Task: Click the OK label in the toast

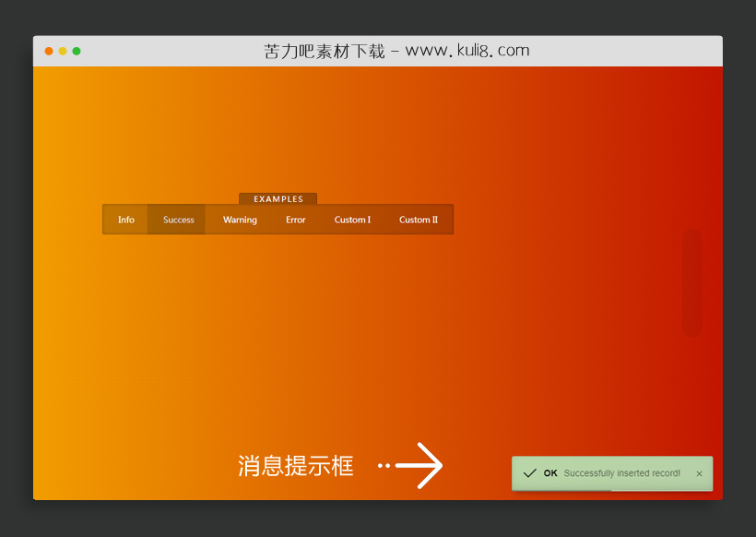Action: pyautogui.click(x=549, y=472)
